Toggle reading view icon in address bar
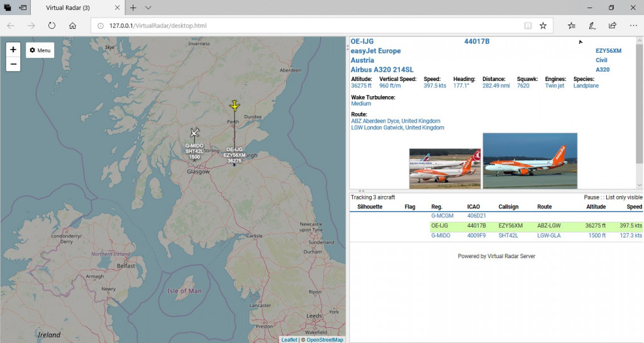Viewport: 644px width, 343px height. (528, 25)
